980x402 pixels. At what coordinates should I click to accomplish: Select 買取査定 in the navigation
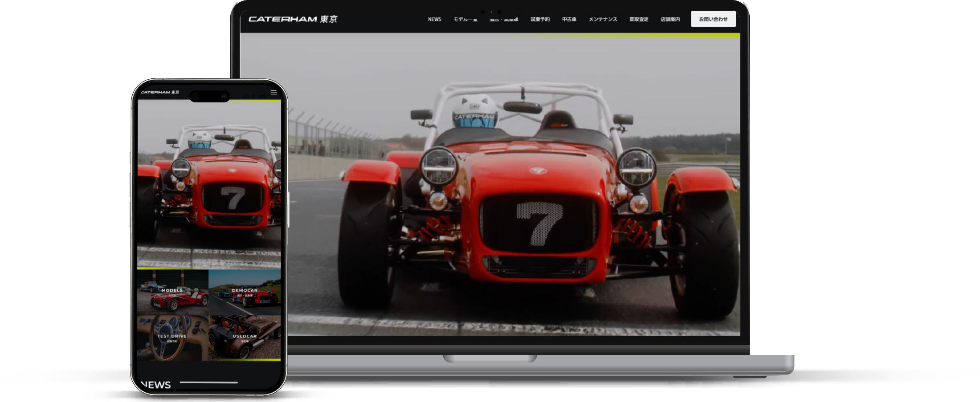(x=638, y=20)
